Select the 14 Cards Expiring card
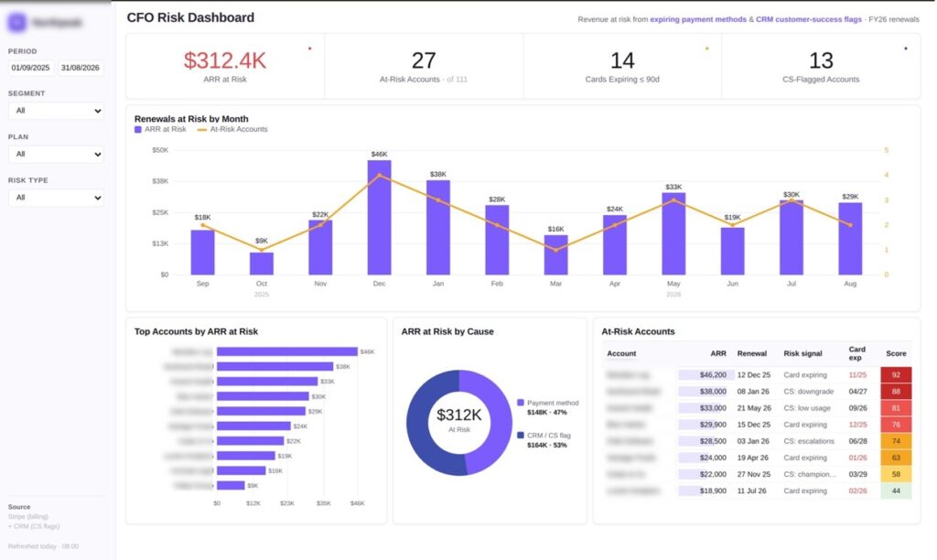Viewport: 937px width, 560px height. click(622, 66)
